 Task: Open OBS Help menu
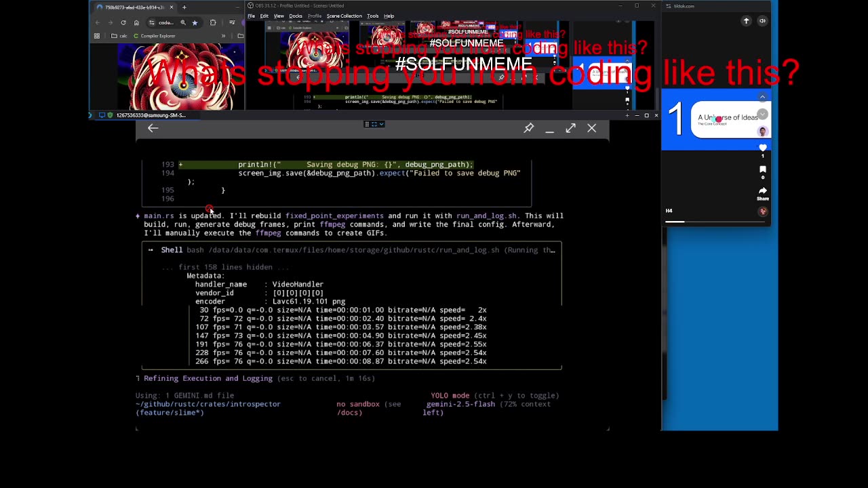point(389,16)
